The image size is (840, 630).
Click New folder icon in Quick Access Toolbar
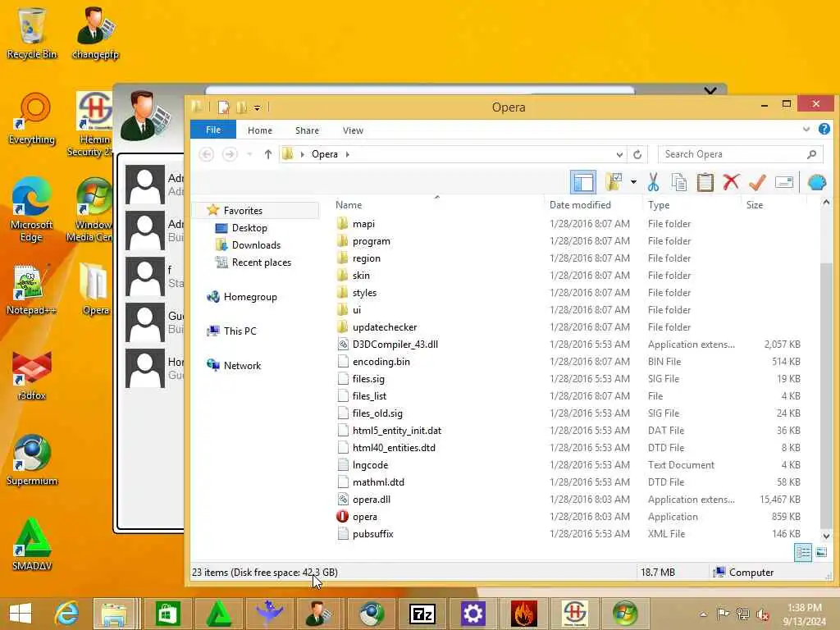pyautogui.click(x=242, y=107)
